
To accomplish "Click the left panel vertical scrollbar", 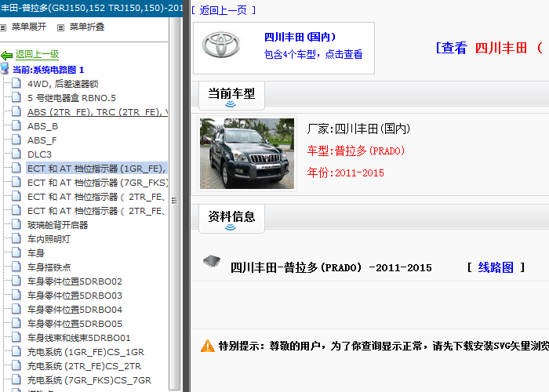I will point(174,203).
